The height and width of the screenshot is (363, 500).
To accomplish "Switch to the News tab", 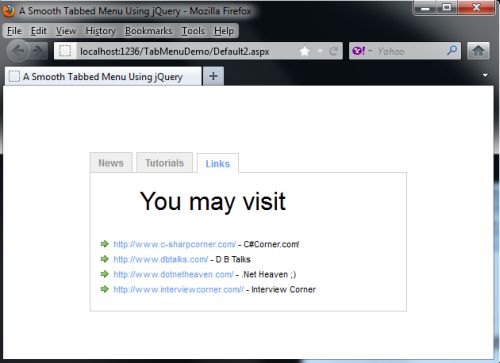I will coord(111,163).
